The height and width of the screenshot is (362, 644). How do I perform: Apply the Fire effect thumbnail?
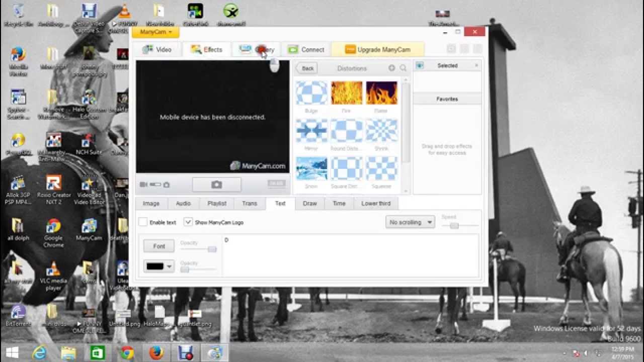coord(347,93)
